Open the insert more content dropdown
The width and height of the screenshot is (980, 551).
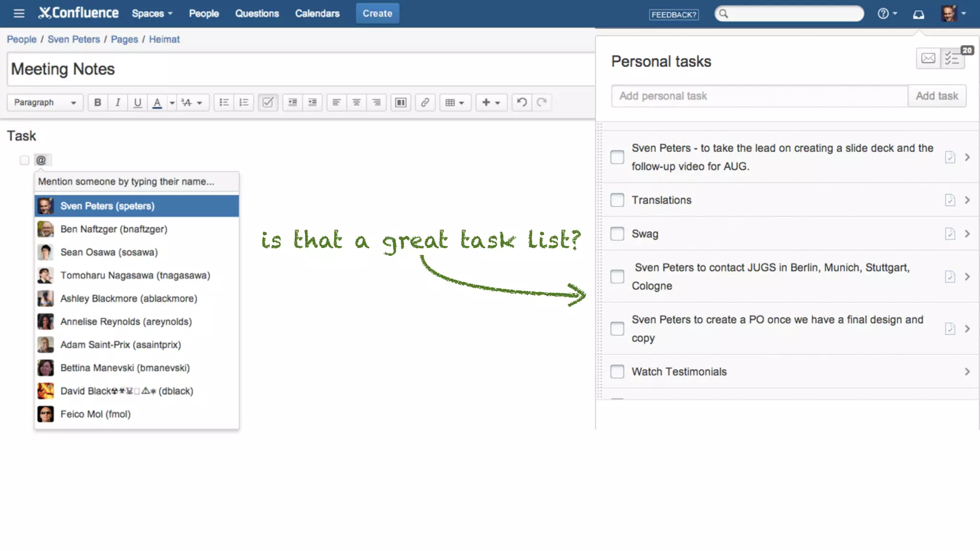coord(491,102)
